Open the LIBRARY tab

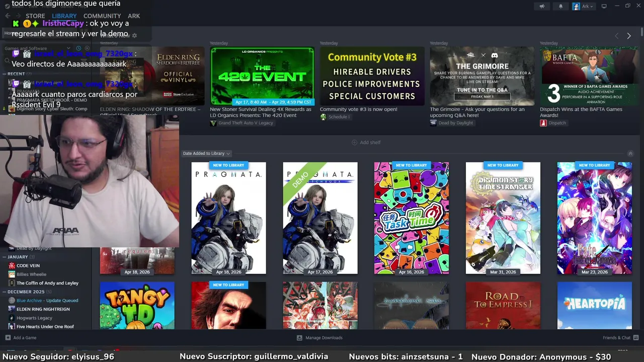tap(64, 16)
